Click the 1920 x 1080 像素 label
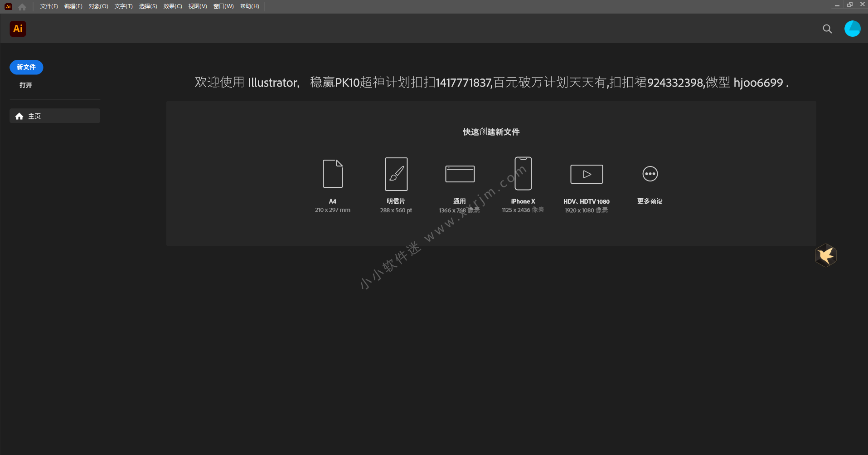The height and width of the screenshot is (455, 868). coord(587,210)
